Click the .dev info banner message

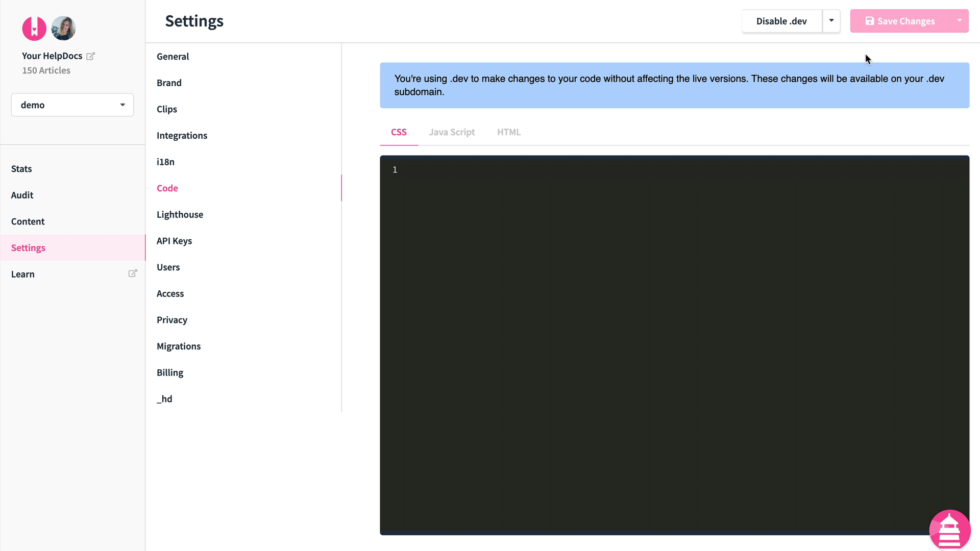pyautogui.click(x=674, y=85)
